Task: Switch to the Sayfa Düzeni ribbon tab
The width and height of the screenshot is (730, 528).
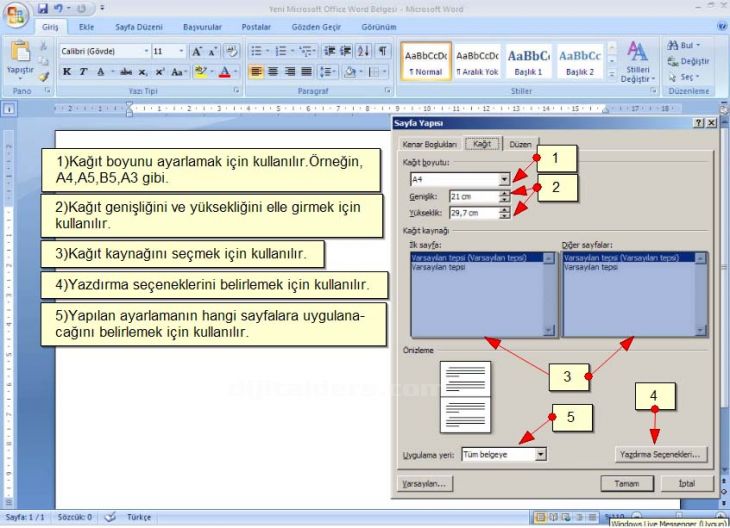Action: pos(139,27)
